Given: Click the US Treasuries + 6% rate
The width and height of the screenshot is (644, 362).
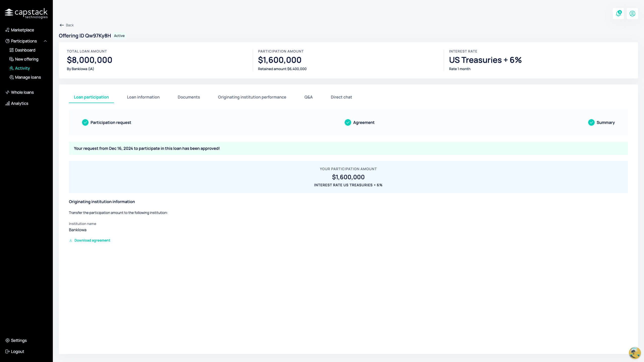Looking at the screenshot, I should (485, 60).
